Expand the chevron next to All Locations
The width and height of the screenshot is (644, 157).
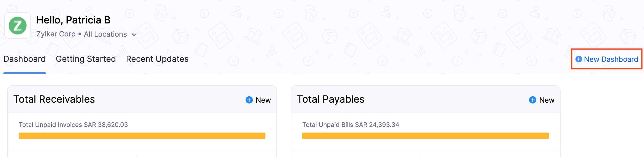coord(134,35)
